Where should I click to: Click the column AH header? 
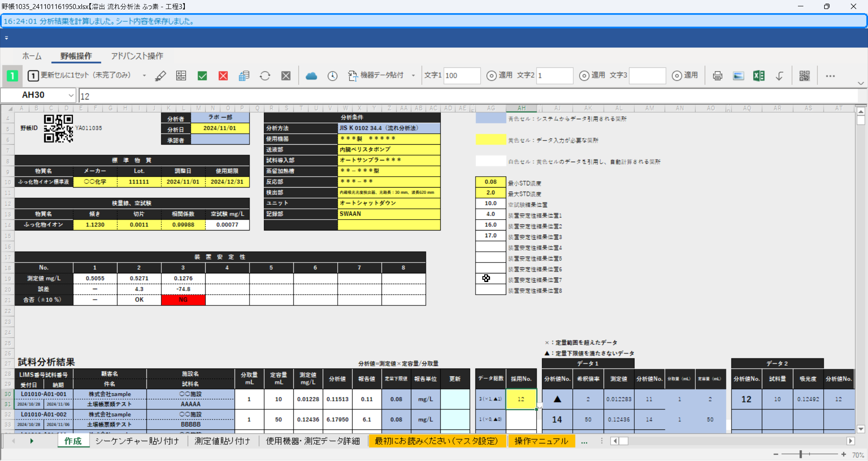(x=521, y=108)
